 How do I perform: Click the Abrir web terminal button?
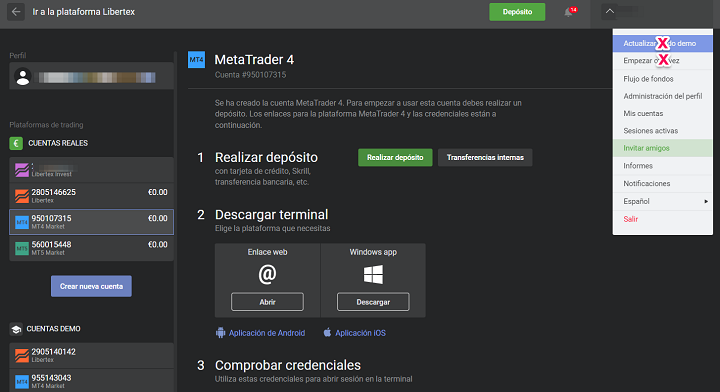(267, 302)
